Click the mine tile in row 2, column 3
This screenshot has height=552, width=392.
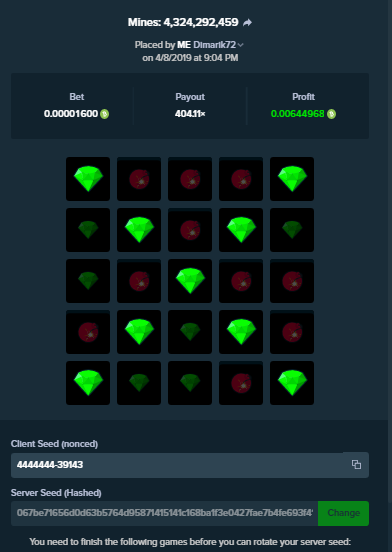(190, 230)
